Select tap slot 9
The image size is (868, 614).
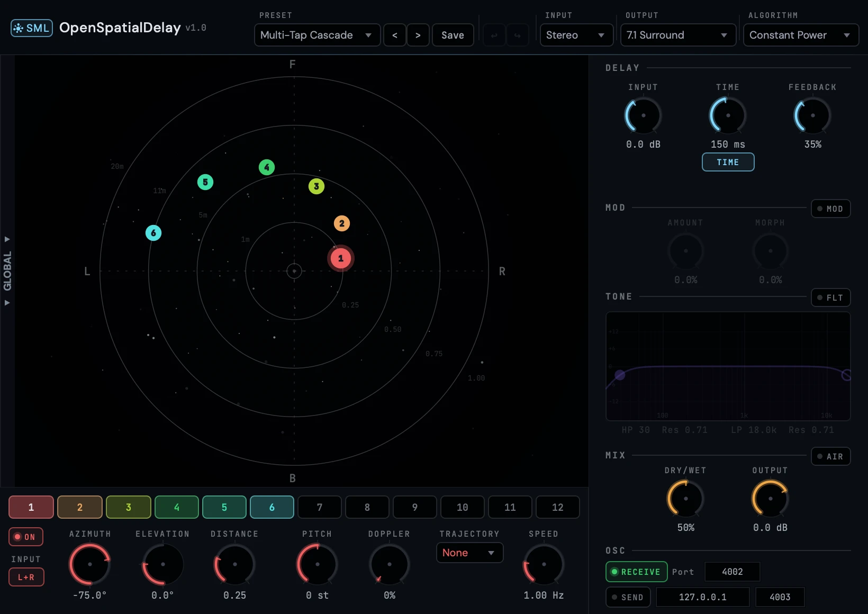(x=415, y=507)
